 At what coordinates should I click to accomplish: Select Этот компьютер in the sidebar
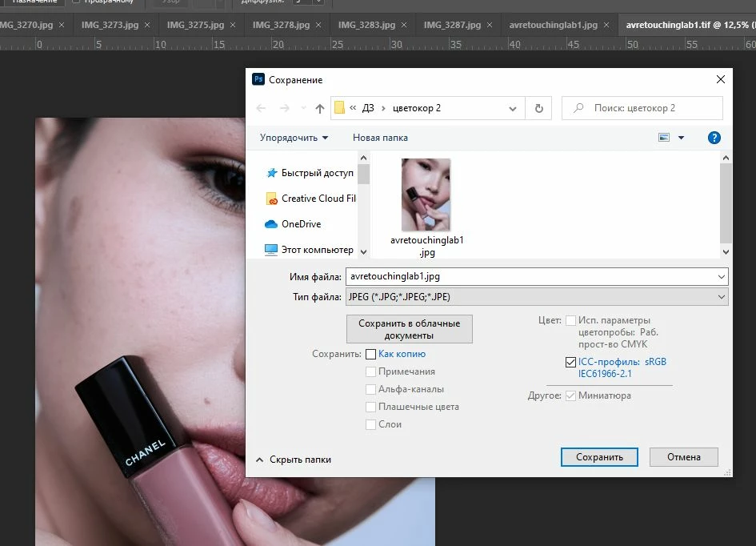click(309, 250)
